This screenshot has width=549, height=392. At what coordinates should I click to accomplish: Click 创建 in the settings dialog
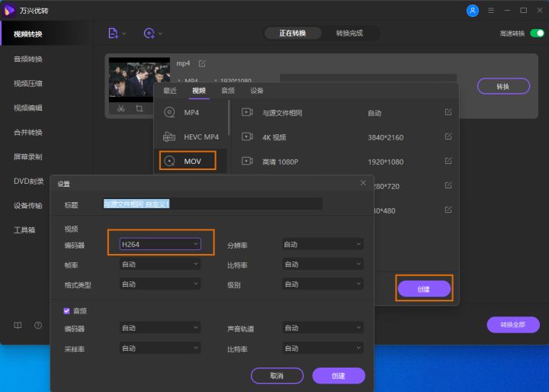(339, 376)
